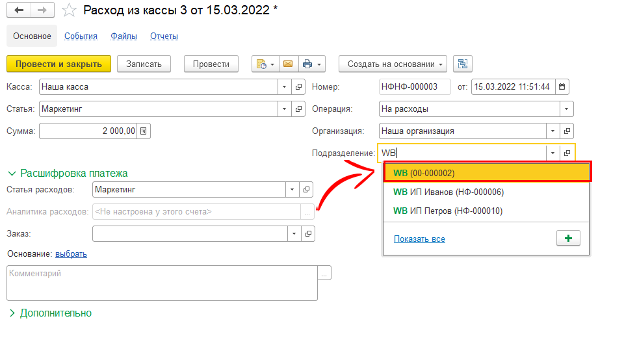Switch to the События tab
Viewport: 624px width, 364px height.
81,36
